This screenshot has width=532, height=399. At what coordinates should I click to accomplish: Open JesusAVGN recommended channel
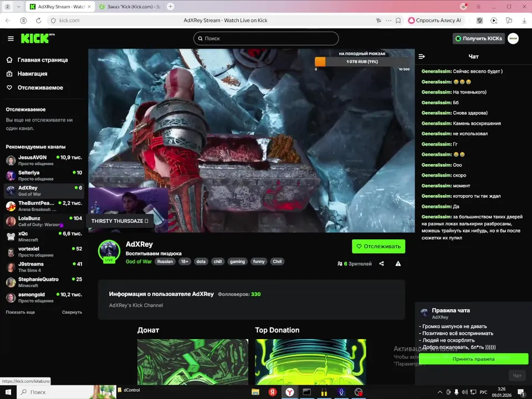tap(44, 160)
